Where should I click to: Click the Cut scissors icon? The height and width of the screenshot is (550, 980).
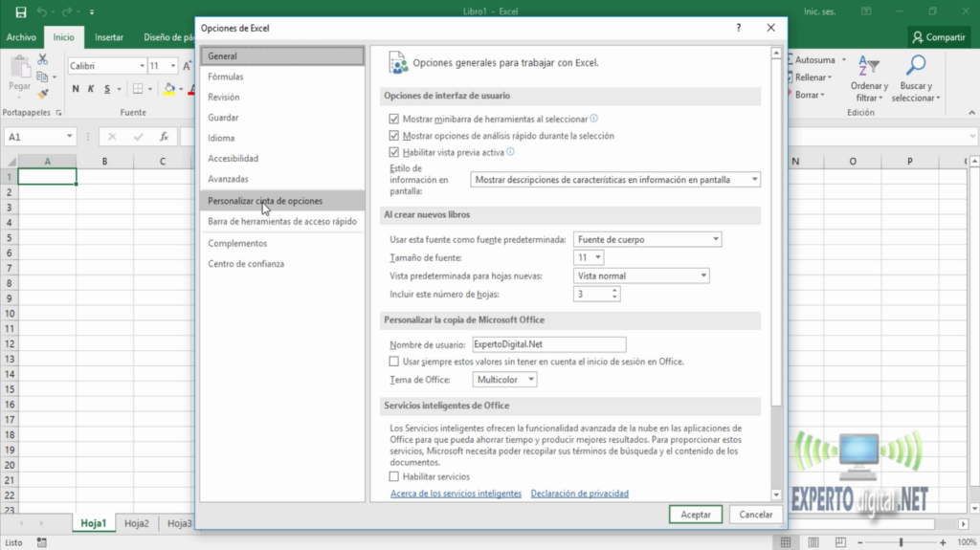pos(42,59)
